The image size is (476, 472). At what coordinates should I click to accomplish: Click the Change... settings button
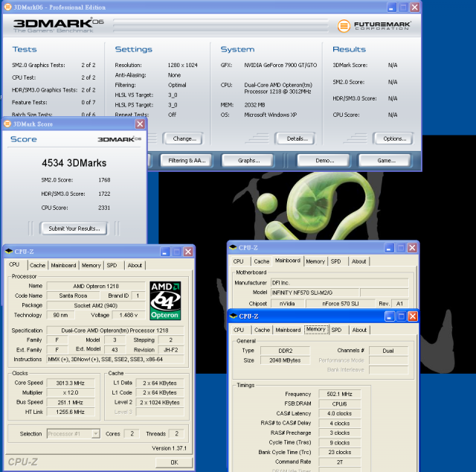point(184,138)
